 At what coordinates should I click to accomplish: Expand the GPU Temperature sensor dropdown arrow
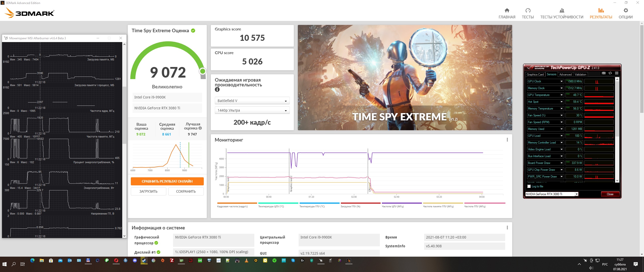(561, 95)
